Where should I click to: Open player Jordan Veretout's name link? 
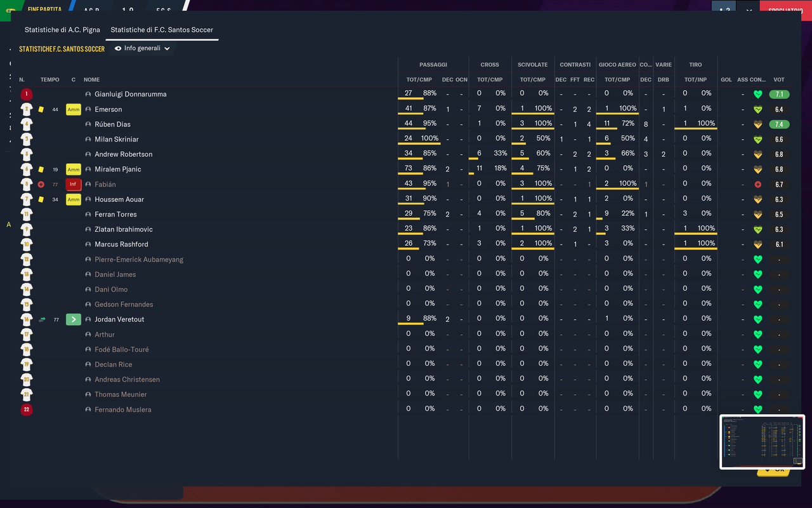point(119,319)
